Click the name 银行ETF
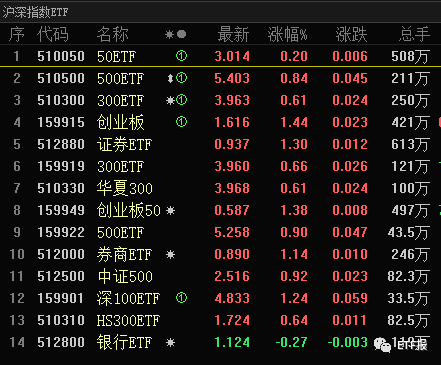441x365 pixels. pos(124,343)
